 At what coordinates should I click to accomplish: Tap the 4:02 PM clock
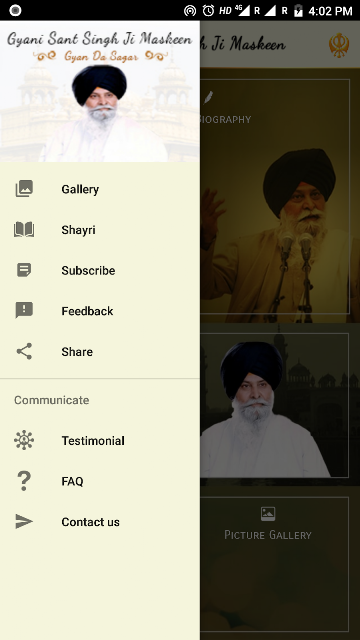click(330, 11)
